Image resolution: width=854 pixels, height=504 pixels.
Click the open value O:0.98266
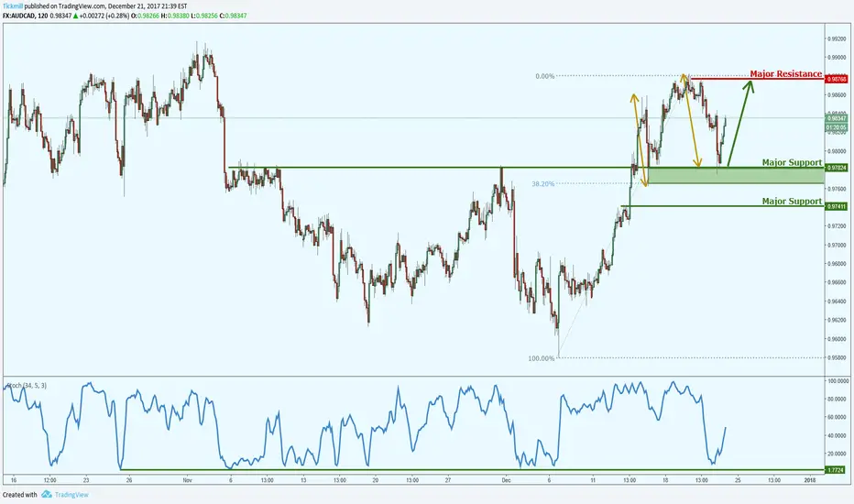(x=145, y=16)
